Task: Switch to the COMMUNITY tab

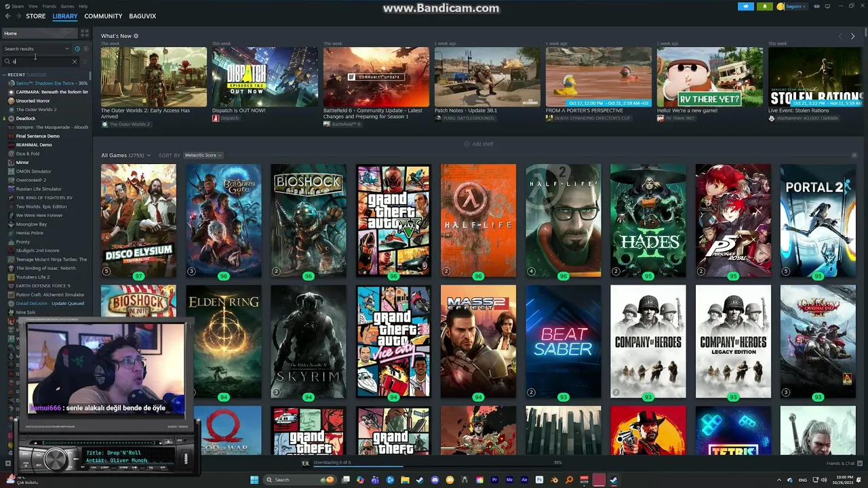Action: tap(103, 16)
